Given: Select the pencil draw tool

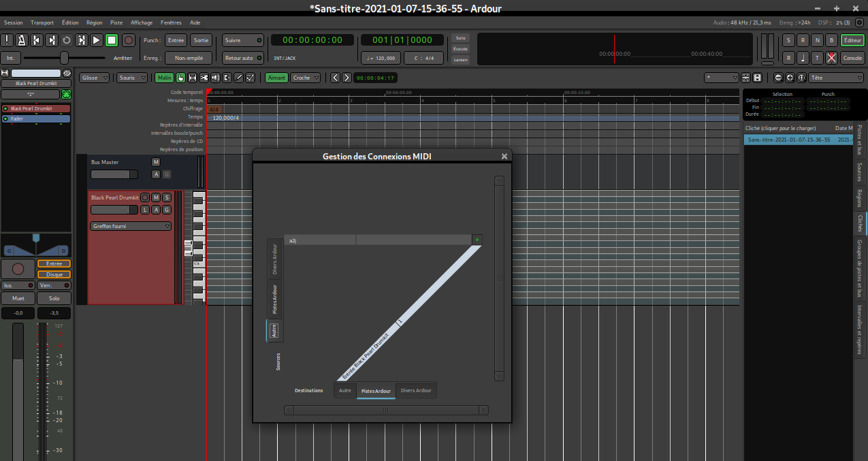Looking at the screenshot, I should [238, 78].
